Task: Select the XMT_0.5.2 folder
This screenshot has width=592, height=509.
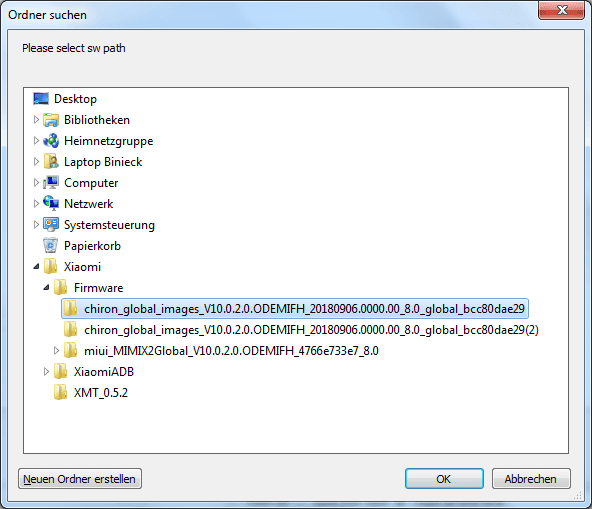Action: click(x=91, y=393)
